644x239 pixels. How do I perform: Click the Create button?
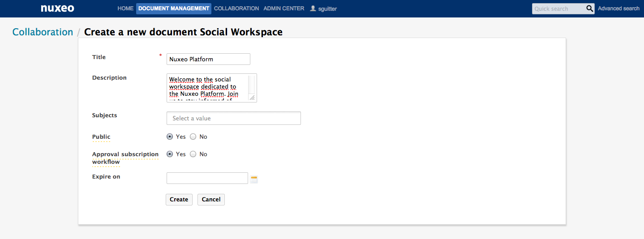179,200
